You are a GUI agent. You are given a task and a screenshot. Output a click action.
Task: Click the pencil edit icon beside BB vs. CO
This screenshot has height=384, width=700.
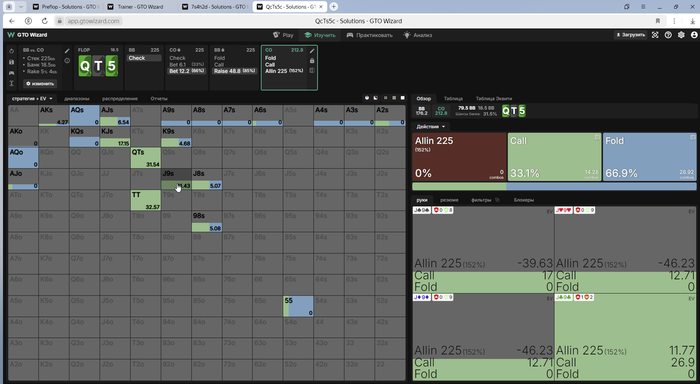pyautogui.click(x=67, y=51)
